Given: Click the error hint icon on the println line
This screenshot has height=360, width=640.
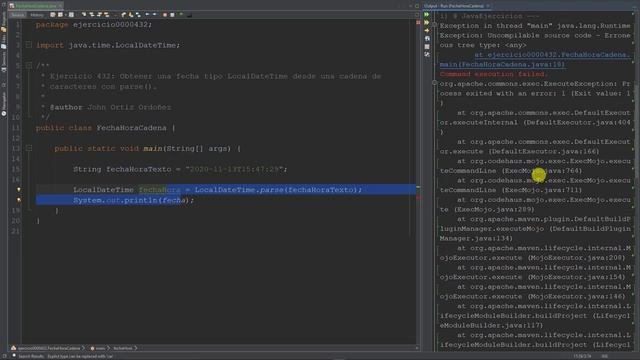Looking at the screenshot, I should coord(18,200).
